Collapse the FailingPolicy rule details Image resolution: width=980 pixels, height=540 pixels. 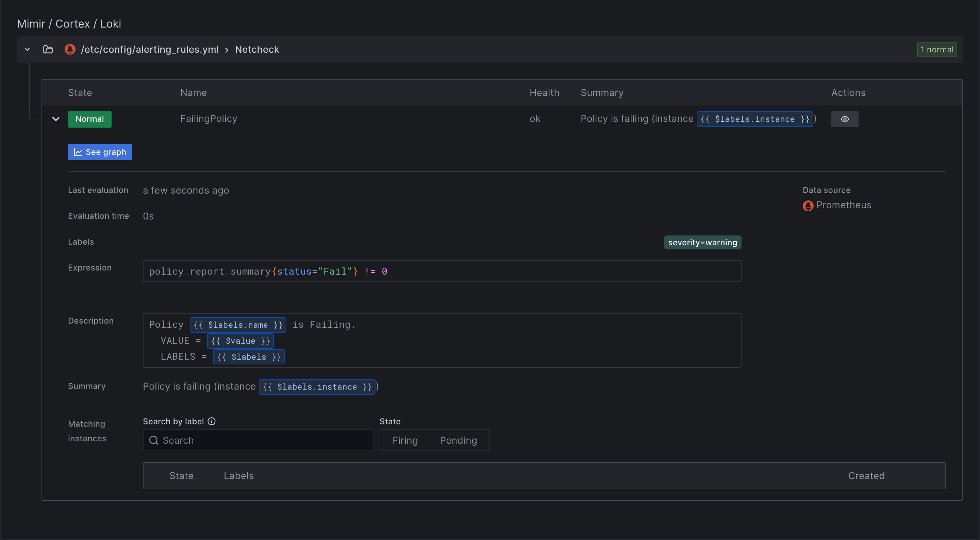point(55,119)
